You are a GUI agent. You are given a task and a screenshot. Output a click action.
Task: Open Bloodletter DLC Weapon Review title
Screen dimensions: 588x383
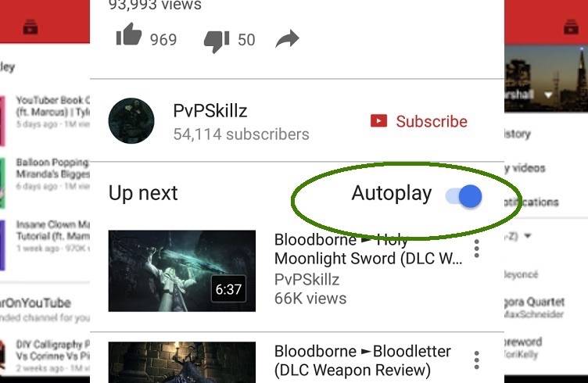point(362,360)
